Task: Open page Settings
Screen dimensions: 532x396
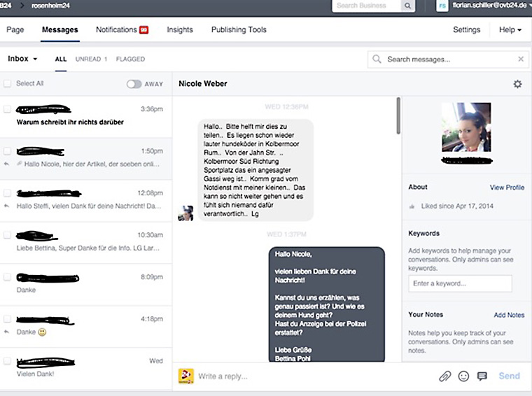Action: (x=466, y=30)
